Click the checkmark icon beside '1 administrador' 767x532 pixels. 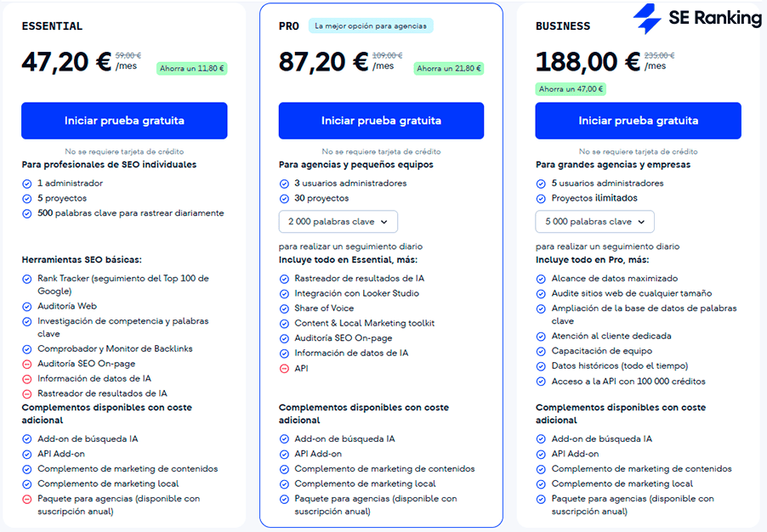28,184
